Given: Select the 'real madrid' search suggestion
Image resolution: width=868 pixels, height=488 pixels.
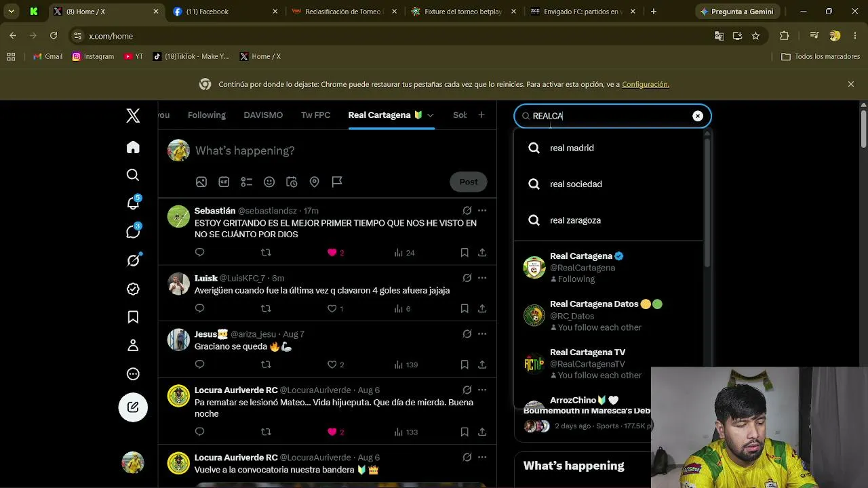Looking at the screenshot, I should 608,148.
